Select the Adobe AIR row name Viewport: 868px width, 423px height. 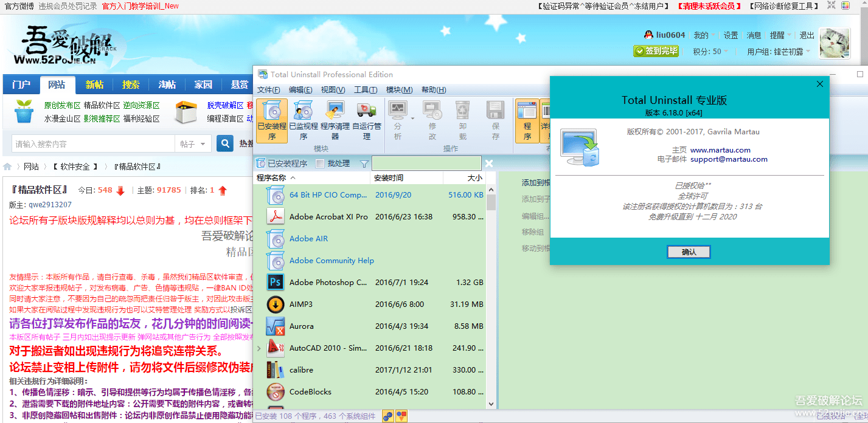coord(308,239)
